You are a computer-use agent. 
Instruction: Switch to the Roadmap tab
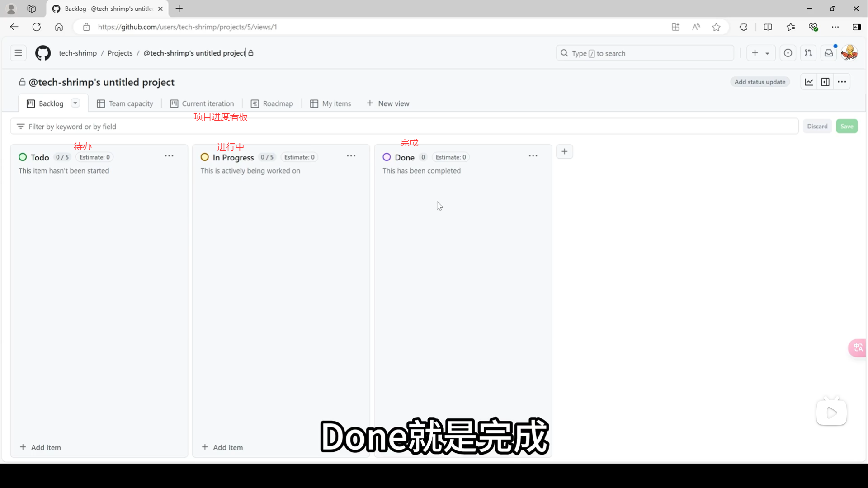tap(272, 103)
